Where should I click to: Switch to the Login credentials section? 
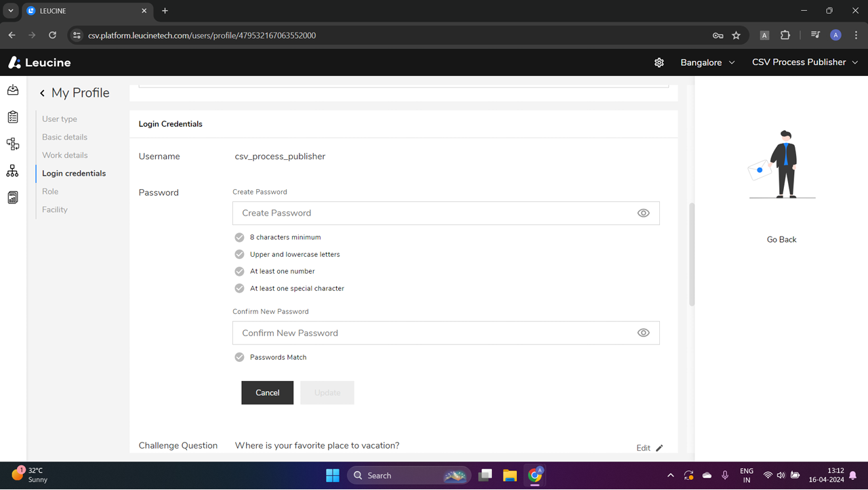[74, 173]
